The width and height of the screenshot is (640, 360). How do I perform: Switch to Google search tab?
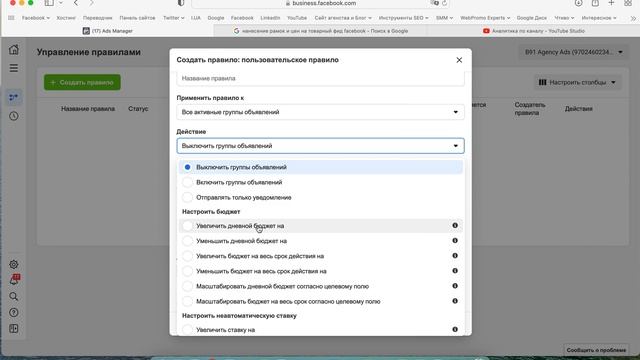click(x=320, y=31)
